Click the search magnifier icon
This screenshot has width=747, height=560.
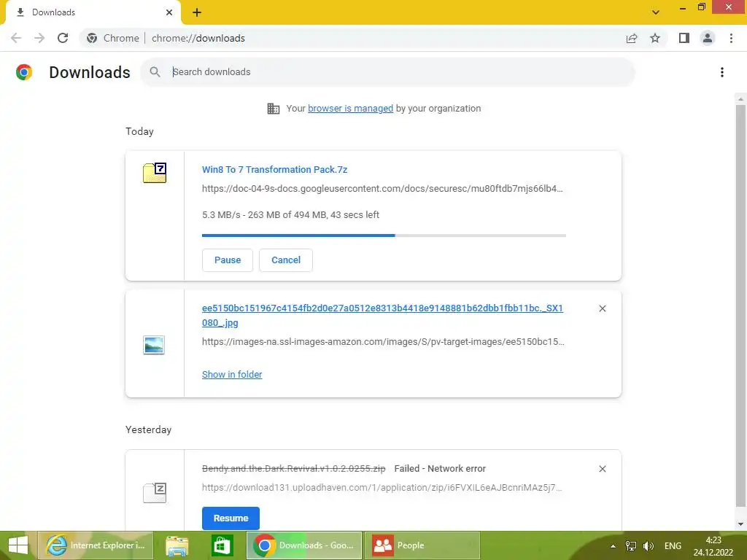155,72
